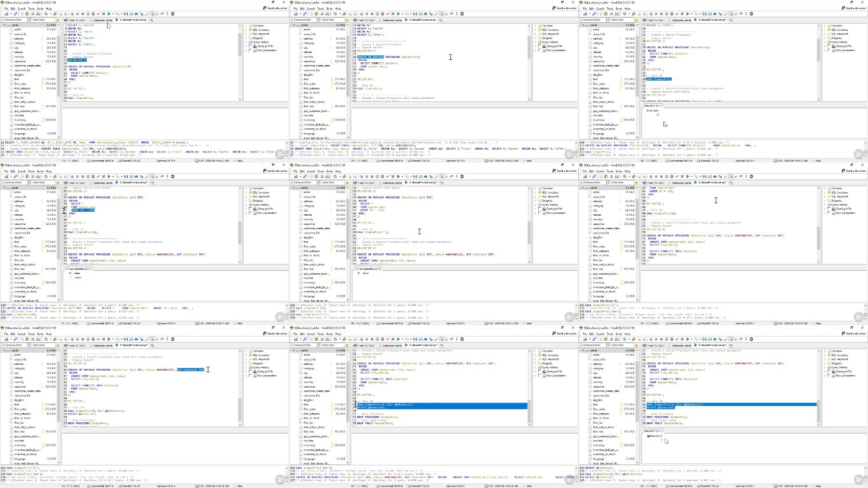Click highlighted Wrap lines icon in middle-right frame

(x=731, y=176)
